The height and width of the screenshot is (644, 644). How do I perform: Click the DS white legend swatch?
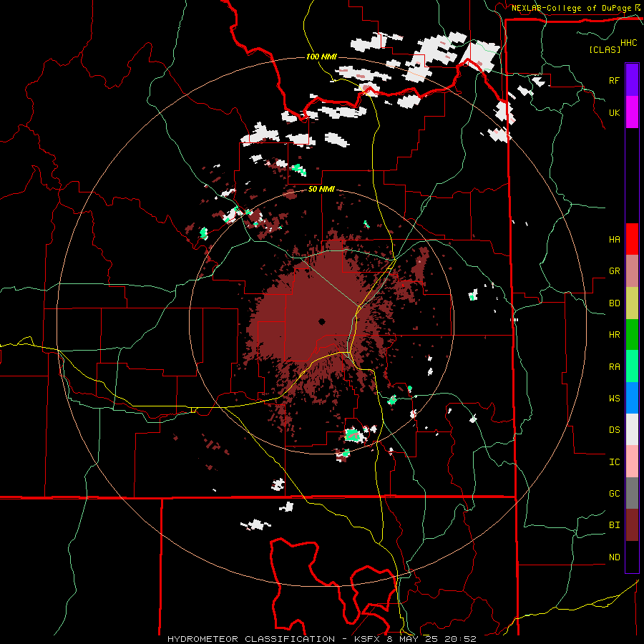click(x=632, y=429)
